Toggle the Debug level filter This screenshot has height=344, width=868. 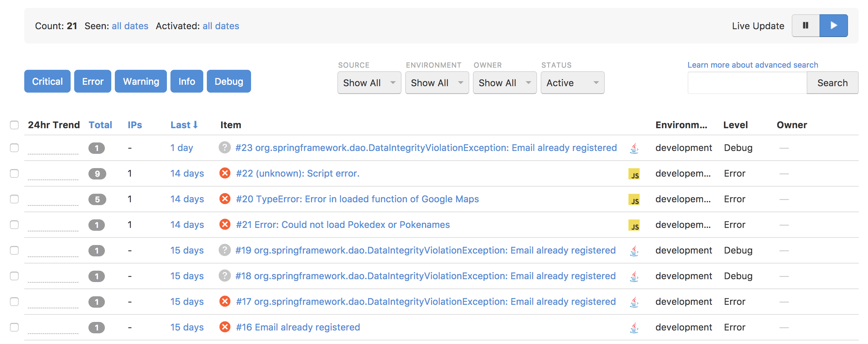click(229, 81)
